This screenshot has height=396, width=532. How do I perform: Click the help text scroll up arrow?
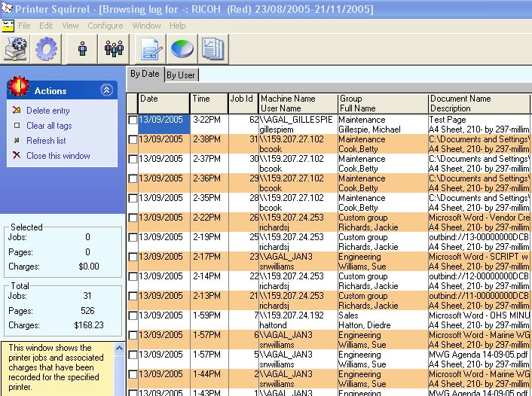(119, 349)
